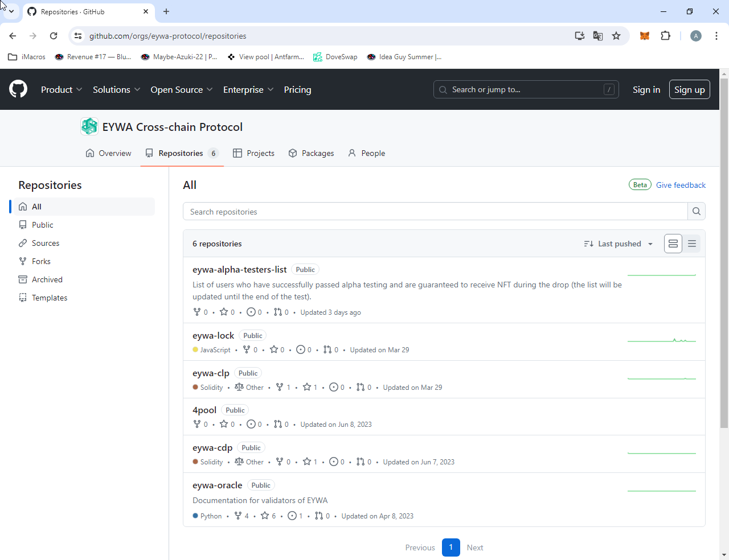Expand the Open Source menu
This screenshot has width=729, height=560.
[x=181, y=89]
